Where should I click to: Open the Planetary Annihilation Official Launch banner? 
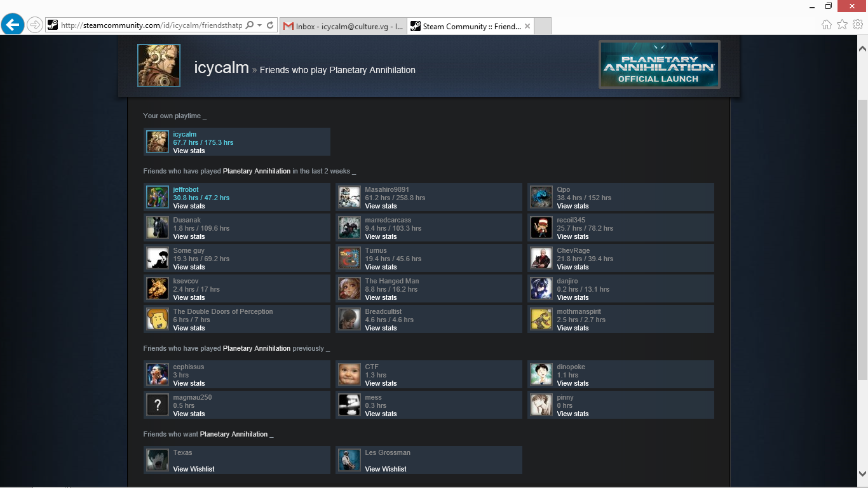coord(659,65)
